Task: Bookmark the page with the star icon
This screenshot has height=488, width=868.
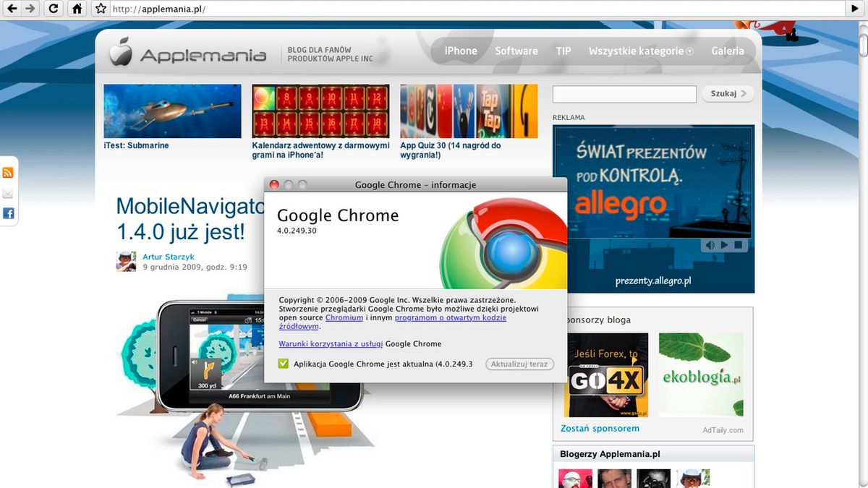Action: point(99,9)
